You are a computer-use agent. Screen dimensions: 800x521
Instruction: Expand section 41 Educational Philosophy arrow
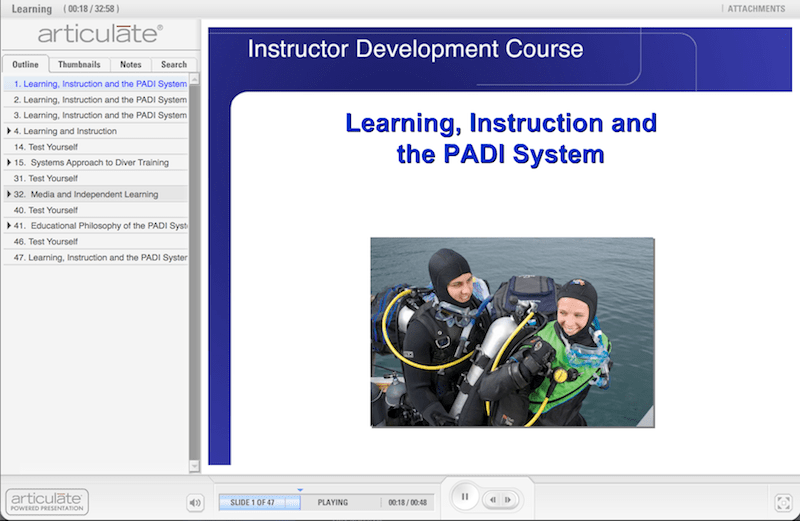9,225
